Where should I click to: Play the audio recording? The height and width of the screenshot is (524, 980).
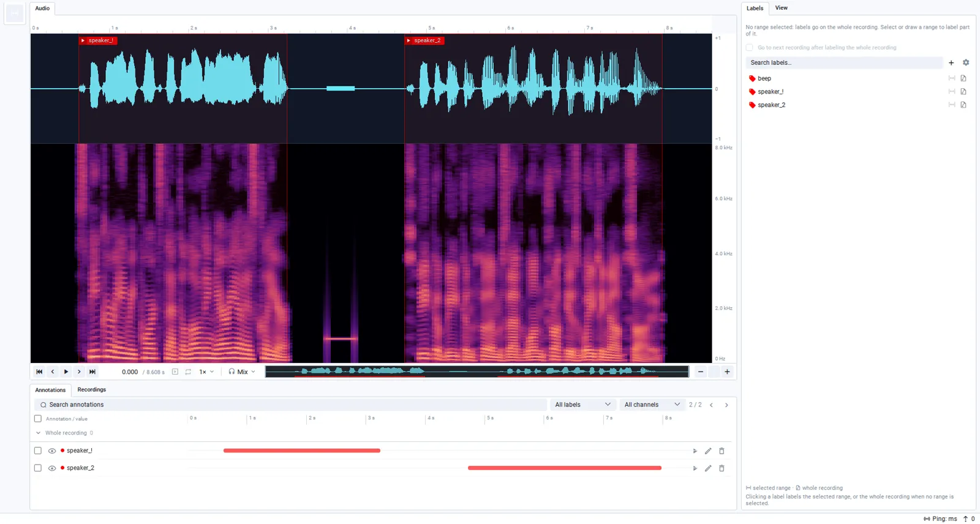point(66,372)
